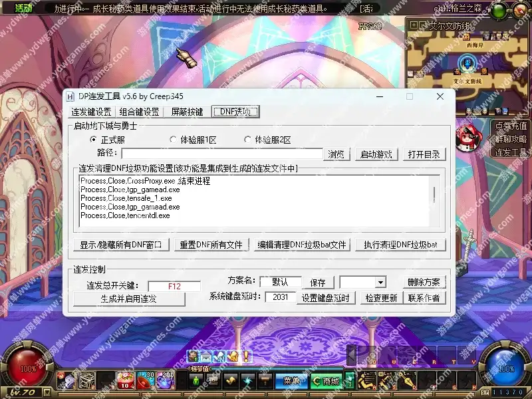
Task: Click the 联系作者 button
Action: [x=424, y=298]
